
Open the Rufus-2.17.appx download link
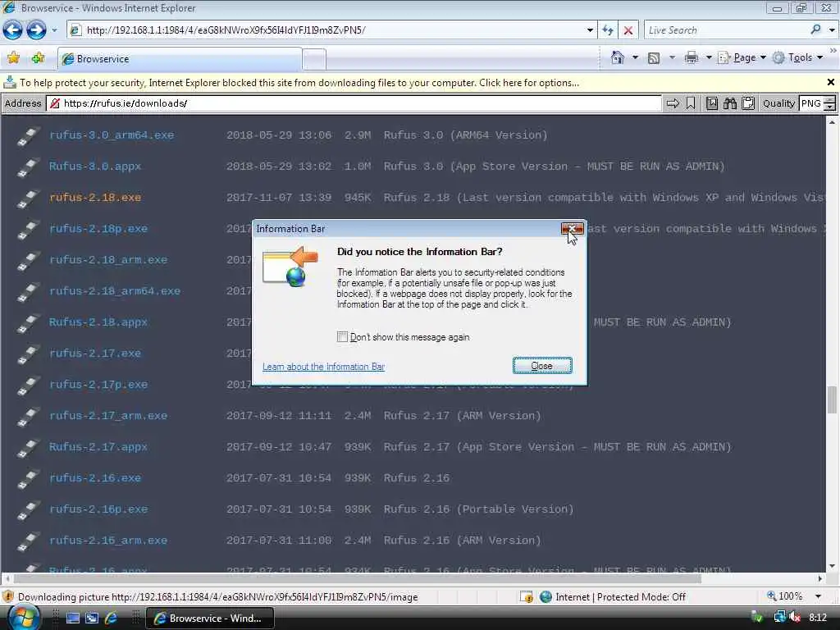coord(98,447)
